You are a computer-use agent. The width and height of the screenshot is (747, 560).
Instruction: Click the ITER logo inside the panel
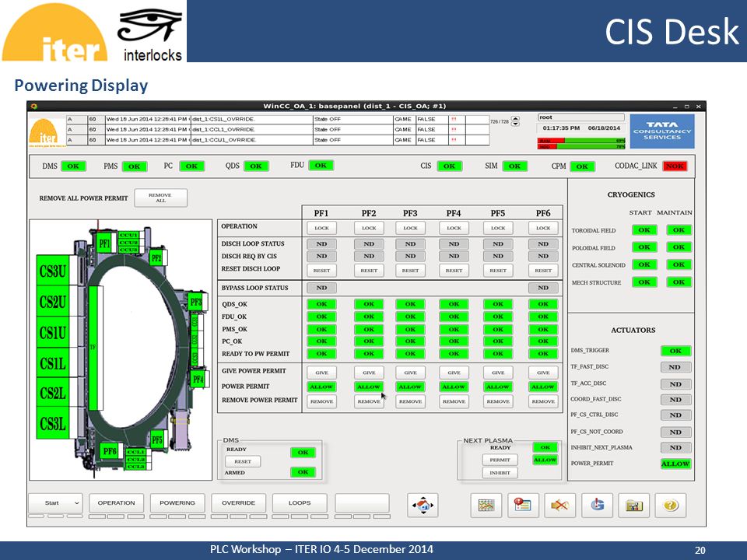tap(47, 132)
